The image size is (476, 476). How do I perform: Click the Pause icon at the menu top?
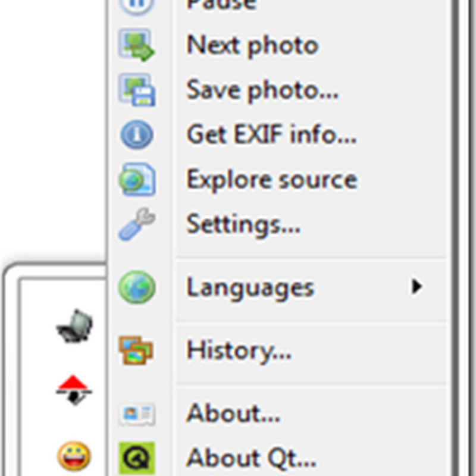137,6
